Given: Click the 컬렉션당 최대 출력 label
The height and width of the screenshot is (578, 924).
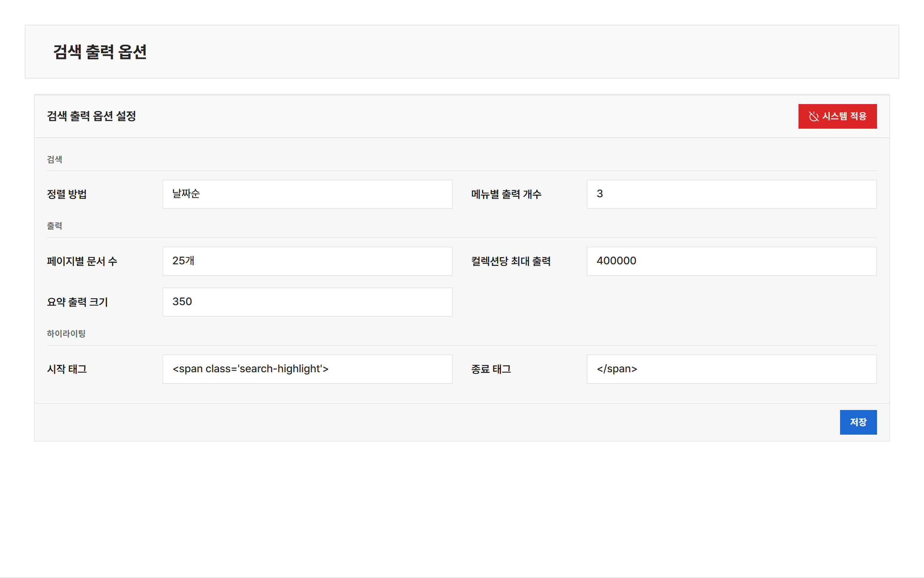Looking at the screenshot, I should click(511, 261).
